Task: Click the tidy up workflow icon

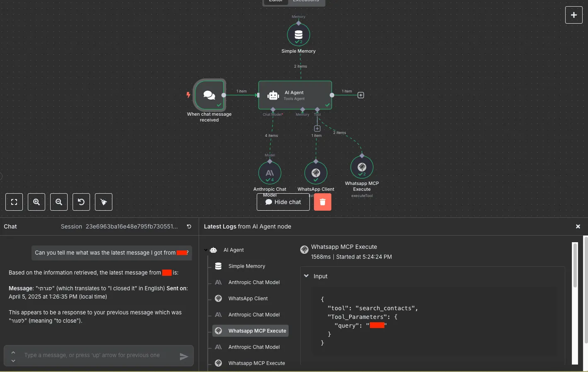Action: click(x=104, y=202)
